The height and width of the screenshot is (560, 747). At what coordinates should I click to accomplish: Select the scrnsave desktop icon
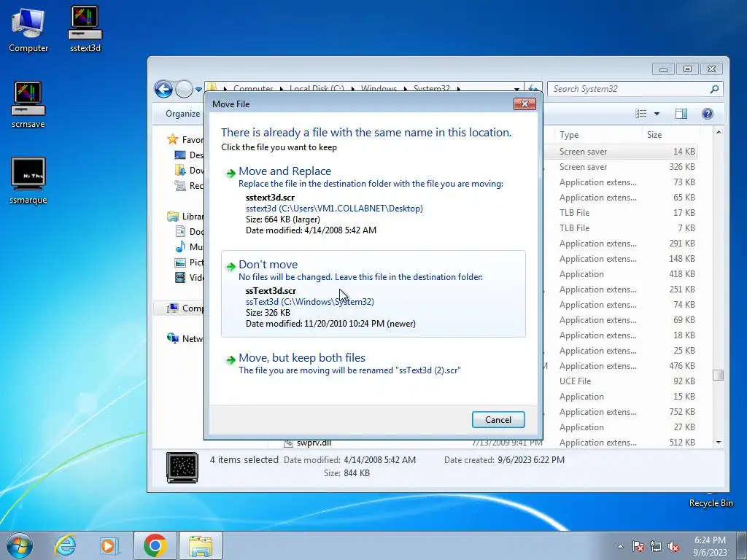click(x=28, y=105)
